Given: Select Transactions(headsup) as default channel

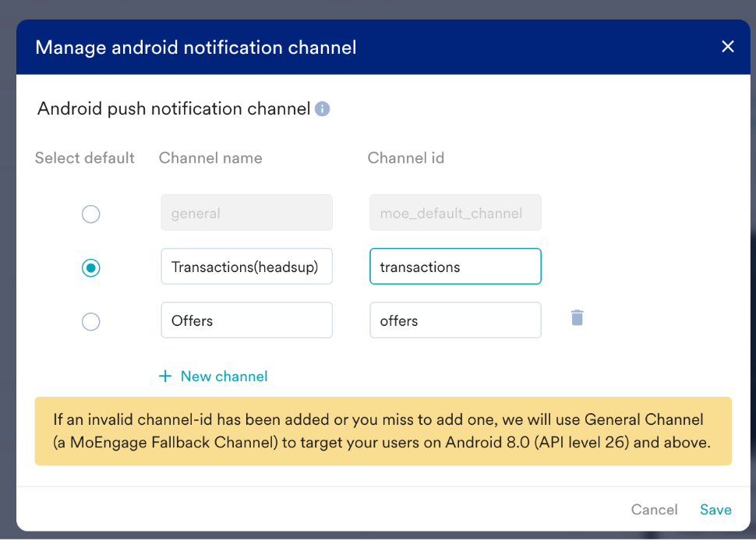Looking at the screenshot, I should point(90,267).
